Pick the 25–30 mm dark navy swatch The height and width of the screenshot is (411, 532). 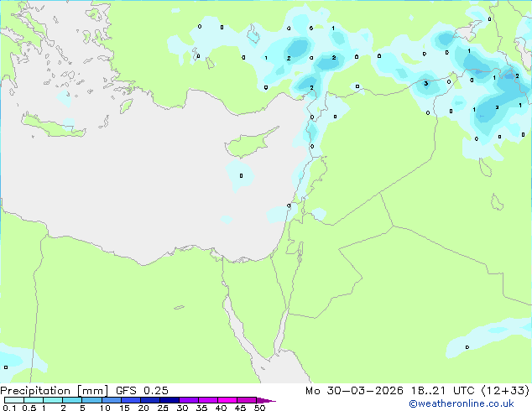point(170,400)
